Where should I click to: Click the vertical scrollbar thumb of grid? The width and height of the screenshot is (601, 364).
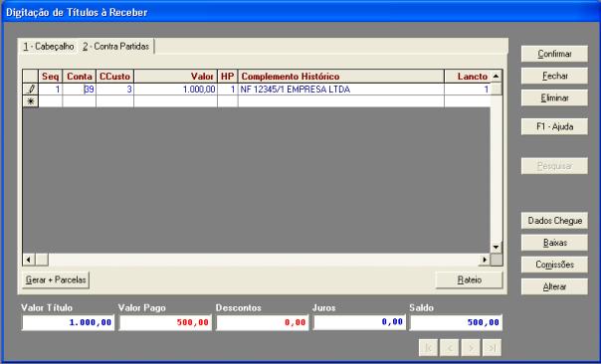496,89
